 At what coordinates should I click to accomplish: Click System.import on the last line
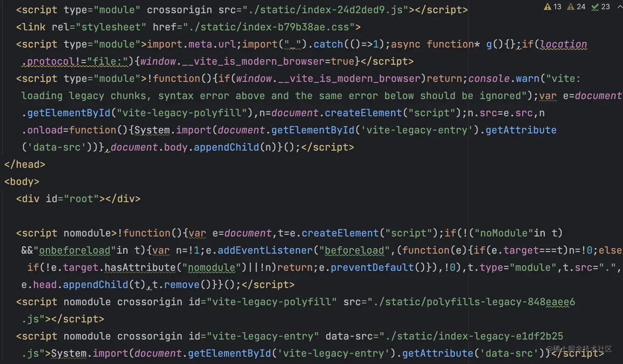click(89, 353)
